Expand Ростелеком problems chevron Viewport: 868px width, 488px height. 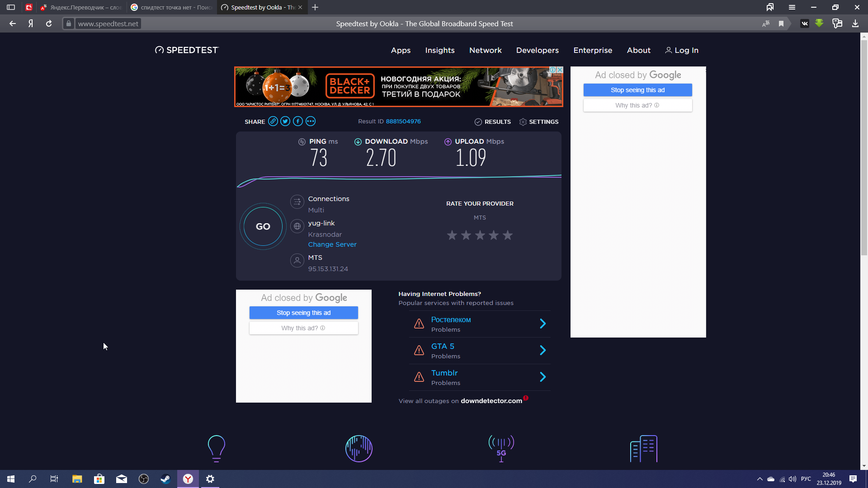pos(543,324)
